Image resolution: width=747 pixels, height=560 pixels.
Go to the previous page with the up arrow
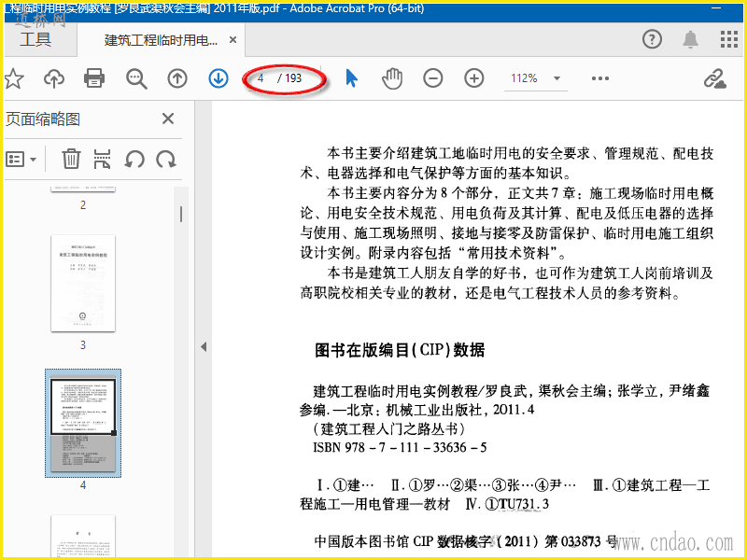[177, 78]
